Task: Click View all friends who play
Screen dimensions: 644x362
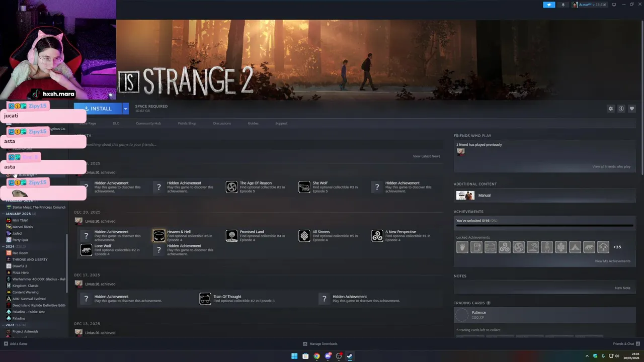Action: pyautogui.click(x=611, y=166)
